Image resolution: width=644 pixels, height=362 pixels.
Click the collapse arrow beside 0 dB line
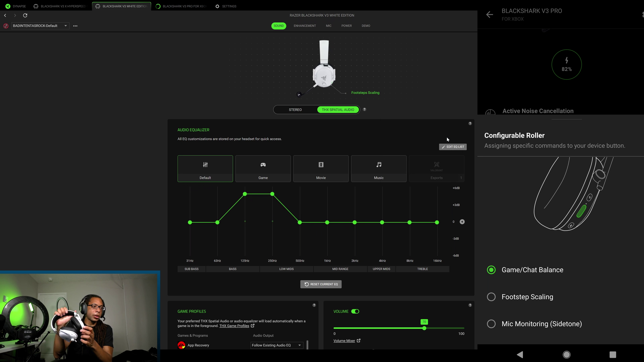(x=462, y=222)
